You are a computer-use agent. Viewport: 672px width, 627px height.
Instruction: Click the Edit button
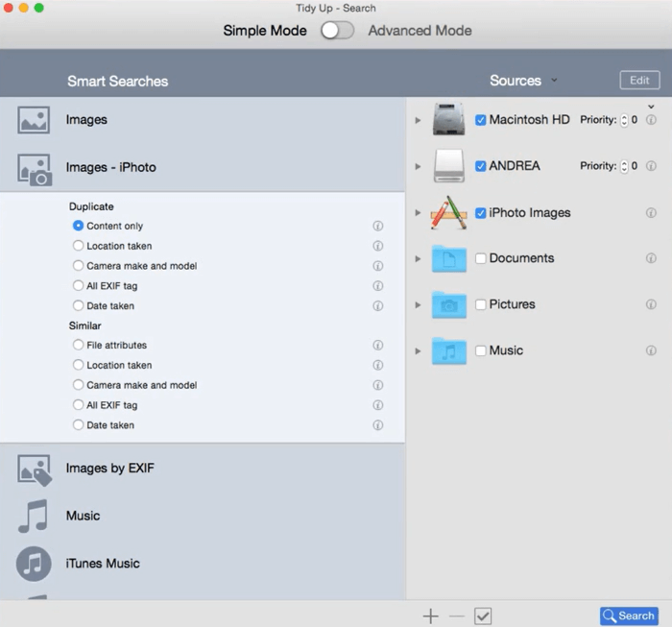tap(639, 80)
